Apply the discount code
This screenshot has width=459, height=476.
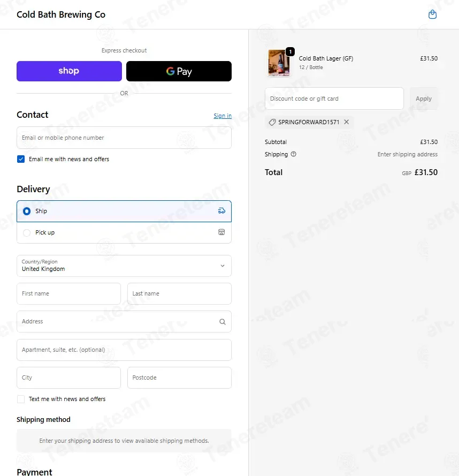tap(424, 99)
